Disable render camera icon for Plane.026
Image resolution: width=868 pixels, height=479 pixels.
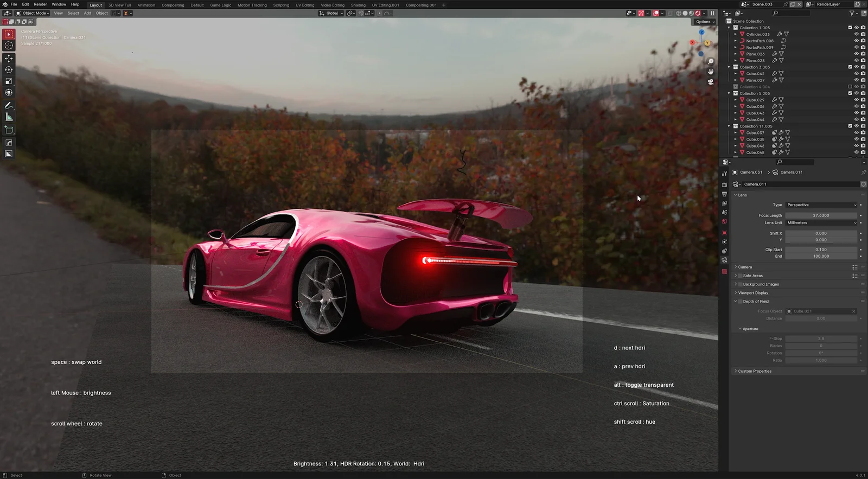[863, 54]
